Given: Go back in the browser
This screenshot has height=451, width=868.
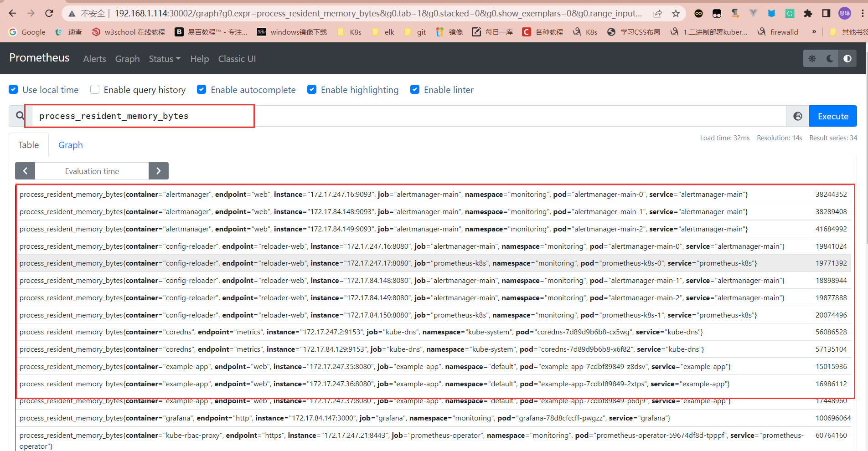Looking at the screenshot, I should coord(12,13).
